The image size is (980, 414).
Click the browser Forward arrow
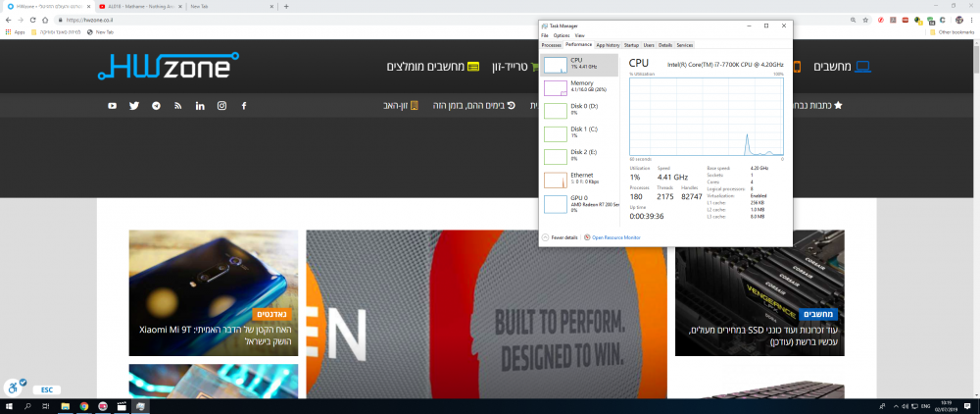21,20
